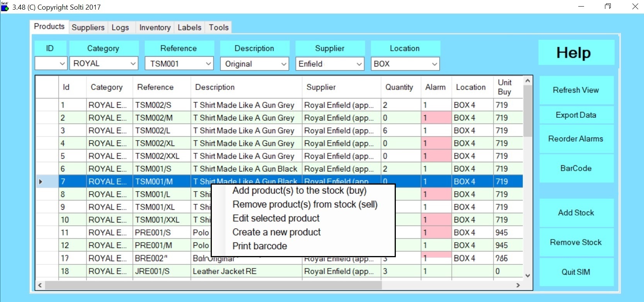
Task: Select the Products tab
Action: pyautogui.click(x=49, y=26)
